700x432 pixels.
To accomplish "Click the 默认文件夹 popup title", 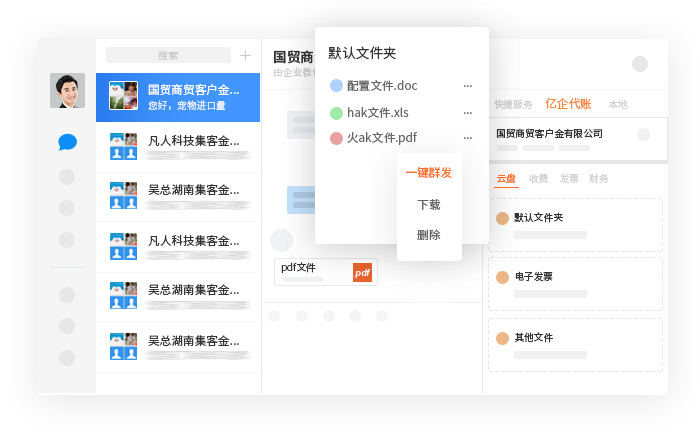I will tap(362, 53).
